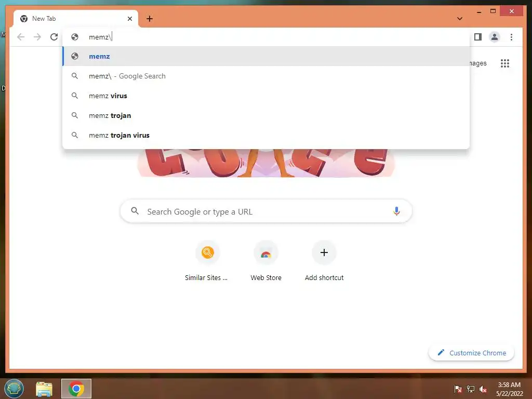Open a new tab with plus button
The height and width of the screenshot is (399, 532).
click(150, 19)
